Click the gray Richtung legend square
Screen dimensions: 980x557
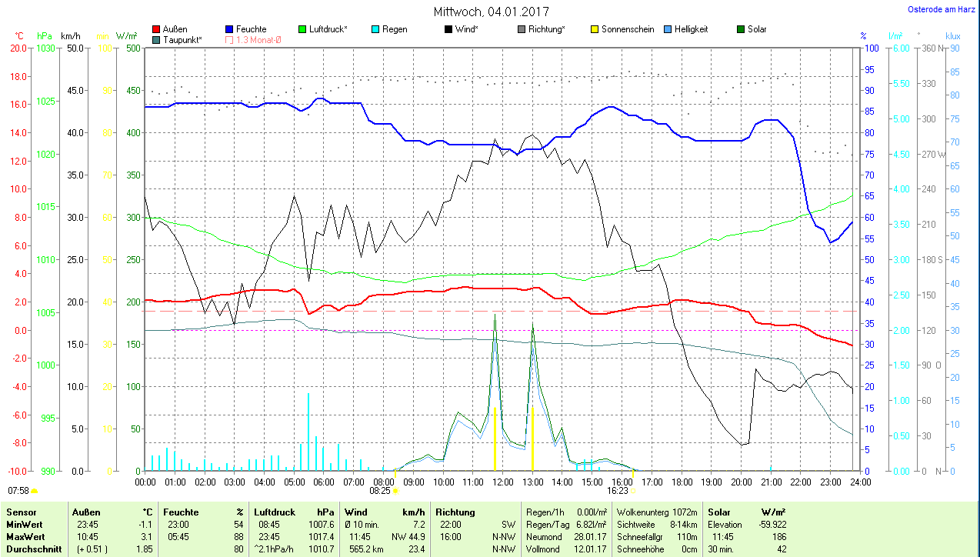522,29
